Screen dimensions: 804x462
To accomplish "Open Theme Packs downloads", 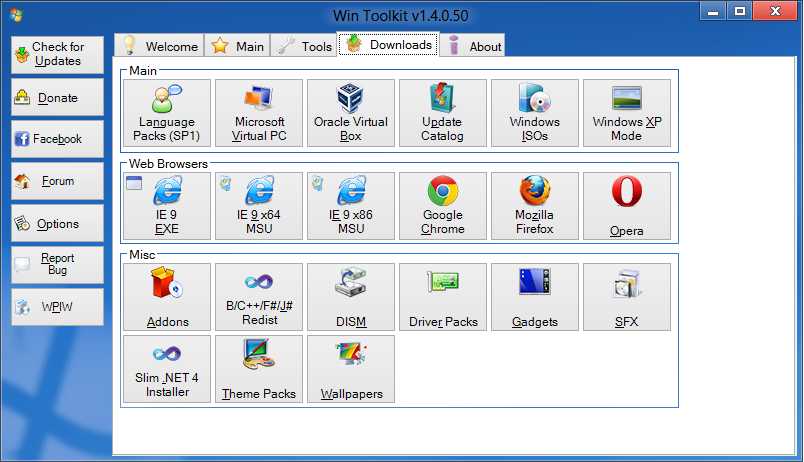I will 259,369.
